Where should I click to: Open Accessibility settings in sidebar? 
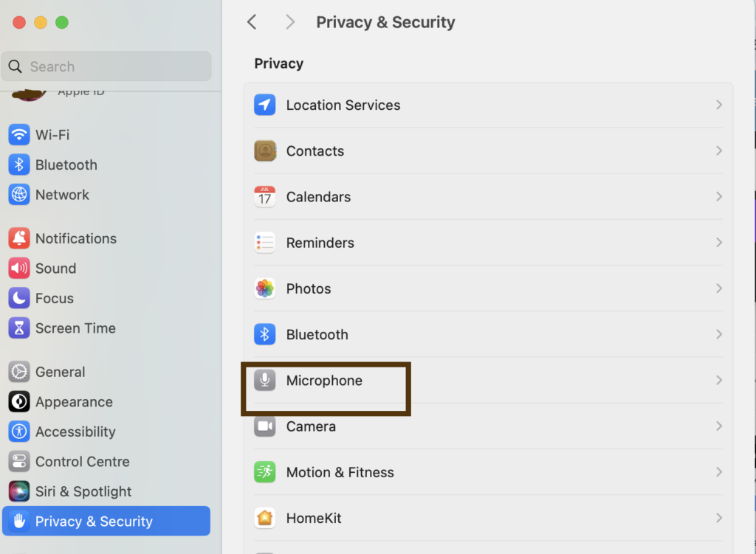tap(75, 432)
